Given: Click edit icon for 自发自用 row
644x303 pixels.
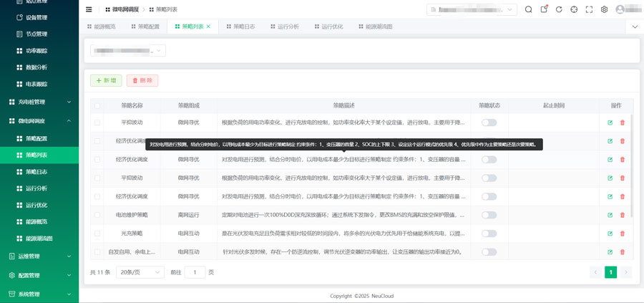Looking at the screenshot, I should coord(610,252).
